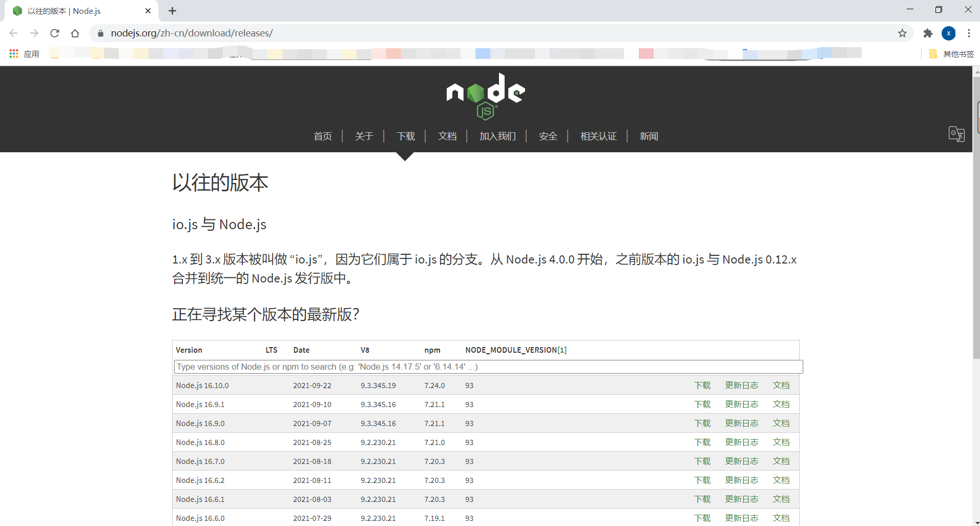Open the 首页 nav item
980x526 pixels.
[323, 136]
